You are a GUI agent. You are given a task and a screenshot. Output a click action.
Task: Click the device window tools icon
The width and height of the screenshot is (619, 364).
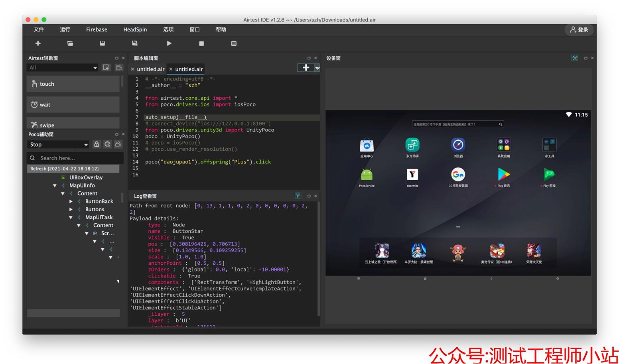click(x=575, y=58)
